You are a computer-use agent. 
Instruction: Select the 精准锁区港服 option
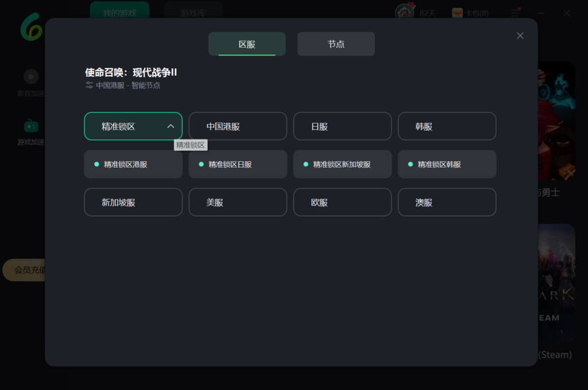point(133,164)
